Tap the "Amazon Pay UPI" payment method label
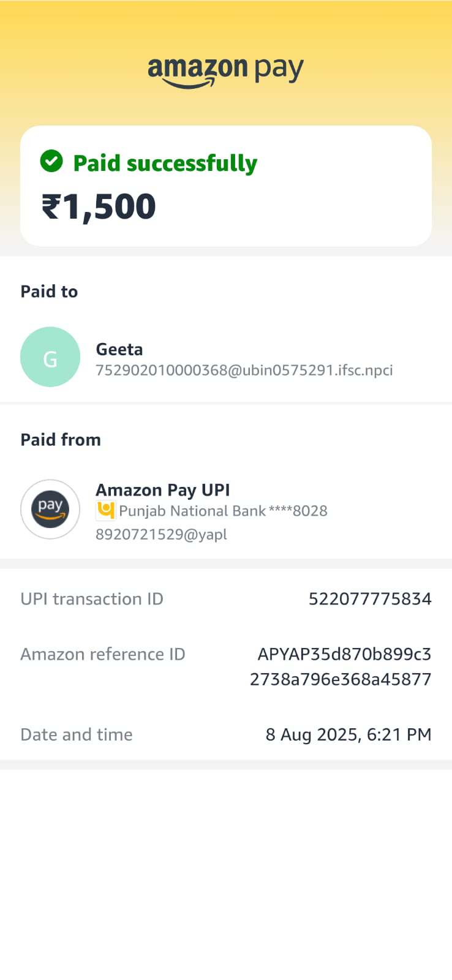This screenshot has height=980, width=452. (x=162, y=490)
